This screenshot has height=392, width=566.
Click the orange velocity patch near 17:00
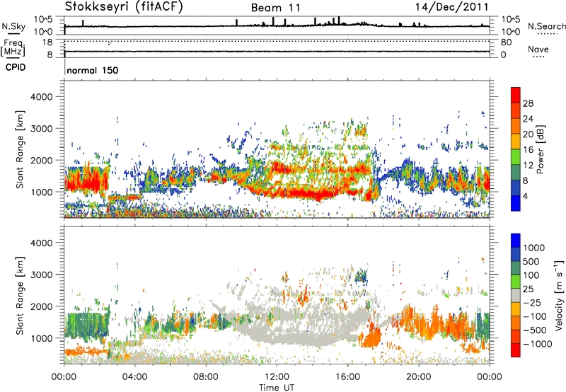tap(373, 337)
